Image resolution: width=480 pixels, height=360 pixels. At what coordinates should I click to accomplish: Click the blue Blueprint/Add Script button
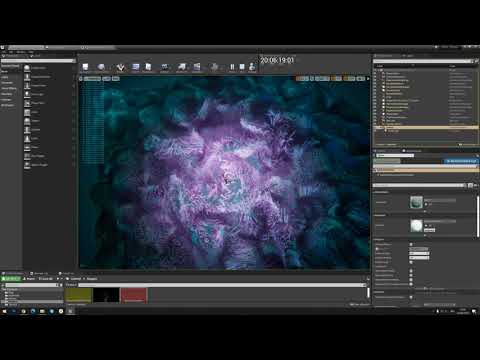pyautogui.click(x=461, y=161)
